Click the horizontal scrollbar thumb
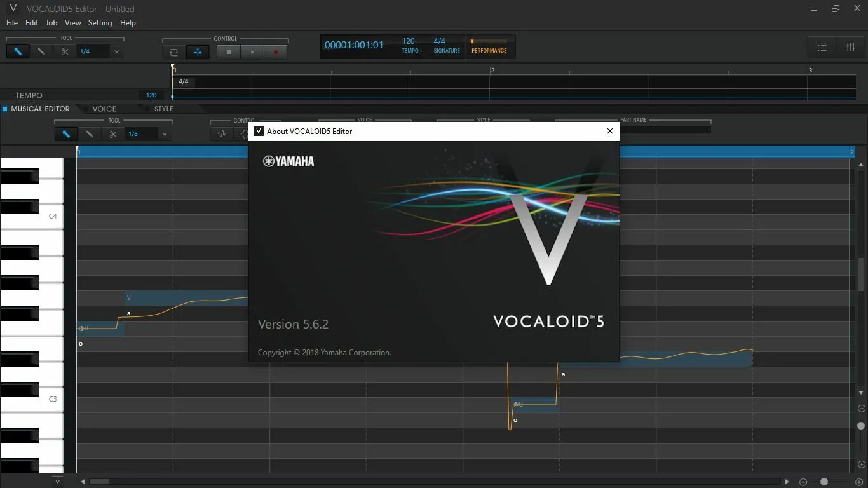Viewport: 868px width, 488px height. tap(100, 482)
